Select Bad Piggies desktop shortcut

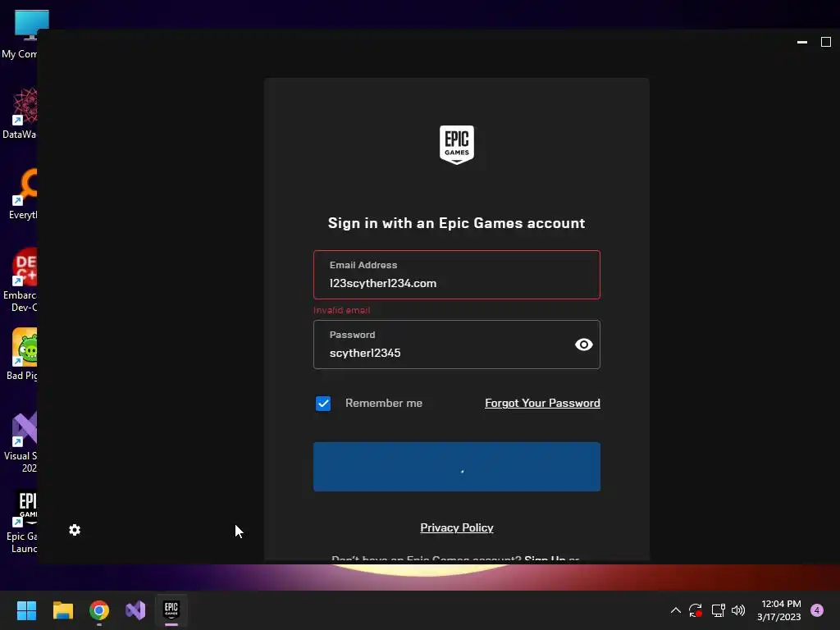pyautogui.click(x=21, y=354)
